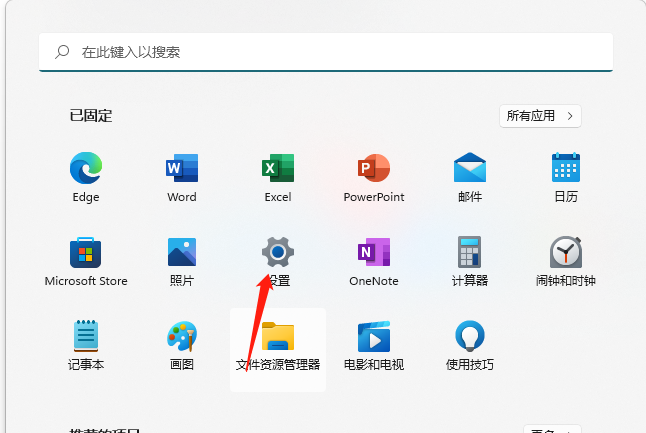Screen dimensions: 646x433
Task: Click the 所有应用 button
Action: click(x=540, y=116)
